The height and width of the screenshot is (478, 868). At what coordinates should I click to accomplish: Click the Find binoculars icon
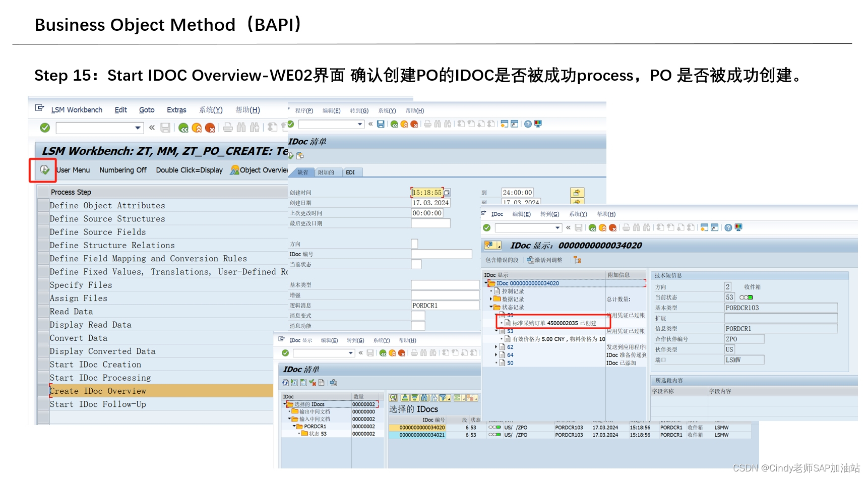point(241,128)
